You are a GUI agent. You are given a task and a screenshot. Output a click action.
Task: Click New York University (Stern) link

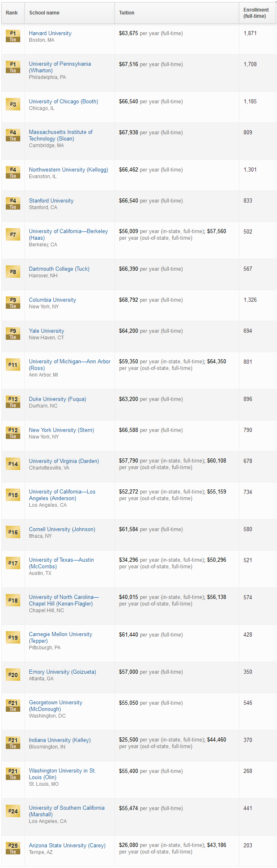[61, 430]
